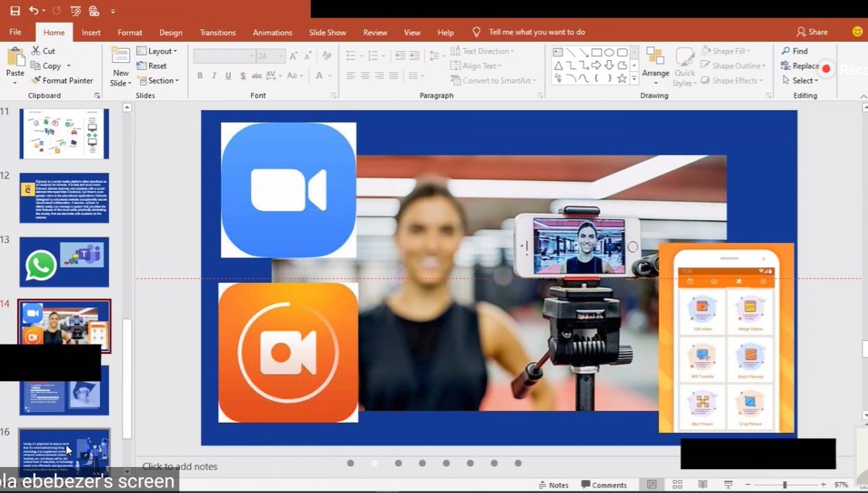This screenshot has width=868, height=493.
Task: Open the Text Direction dropdown
Action: pos(482,51)
